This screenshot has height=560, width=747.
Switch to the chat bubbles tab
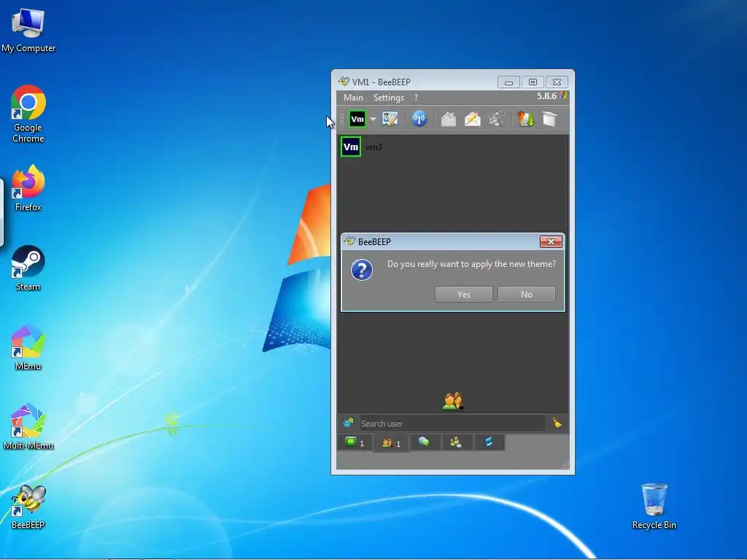point(424,443)
